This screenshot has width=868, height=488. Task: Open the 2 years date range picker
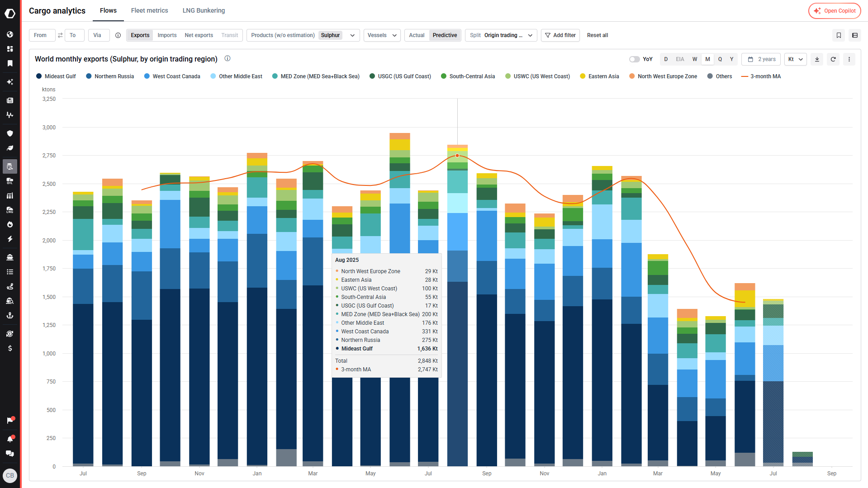(x=762, y=59)
